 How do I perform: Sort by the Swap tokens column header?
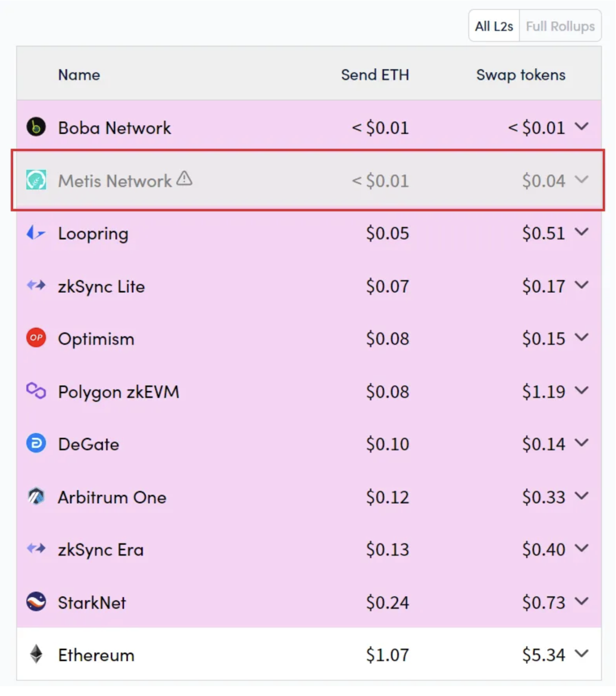point(521,75)
